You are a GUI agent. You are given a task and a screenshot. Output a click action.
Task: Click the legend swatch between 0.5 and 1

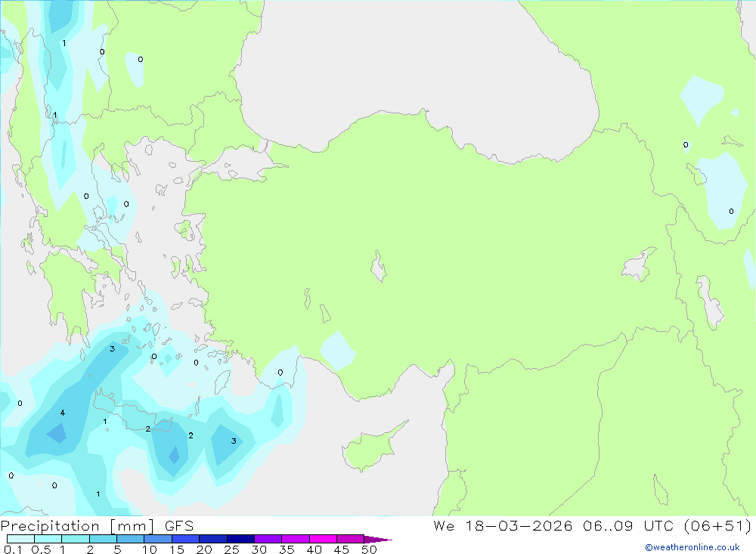click(x=48, y=539)
